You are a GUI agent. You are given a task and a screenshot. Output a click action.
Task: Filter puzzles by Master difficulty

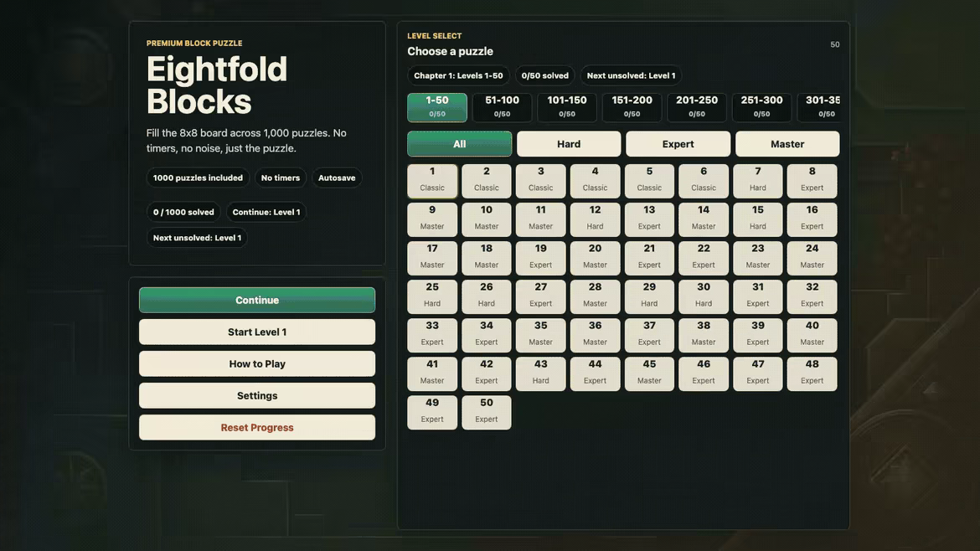pos(787,144)
